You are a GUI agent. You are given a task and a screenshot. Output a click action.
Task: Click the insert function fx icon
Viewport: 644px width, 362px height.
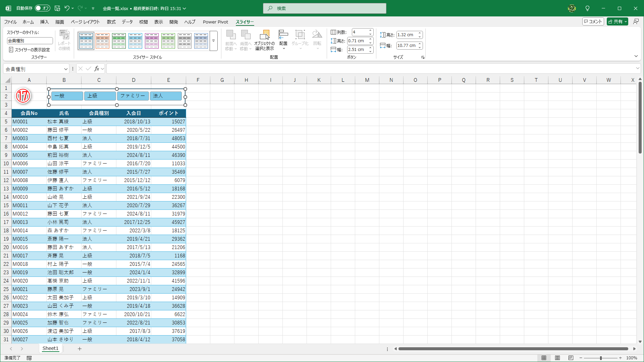click(97, 69)
